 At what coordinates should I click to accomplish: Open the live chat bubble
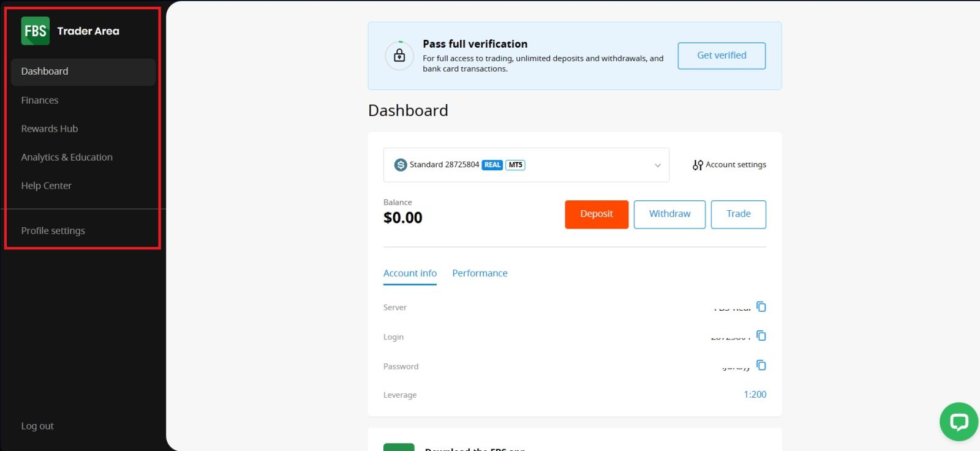point(959,421)
